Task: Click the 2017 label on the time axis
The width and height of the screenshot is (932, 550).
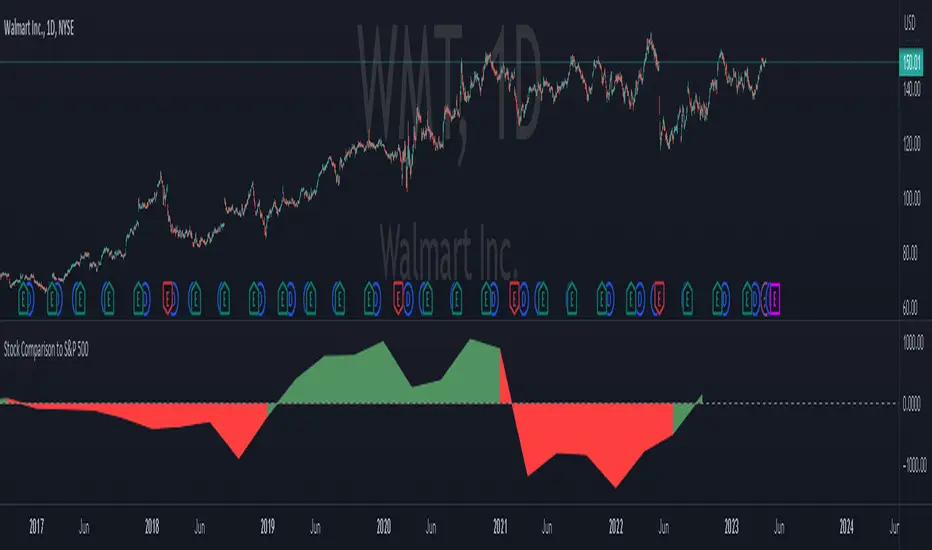Action: pyautogui.click(x=36, y=526)
